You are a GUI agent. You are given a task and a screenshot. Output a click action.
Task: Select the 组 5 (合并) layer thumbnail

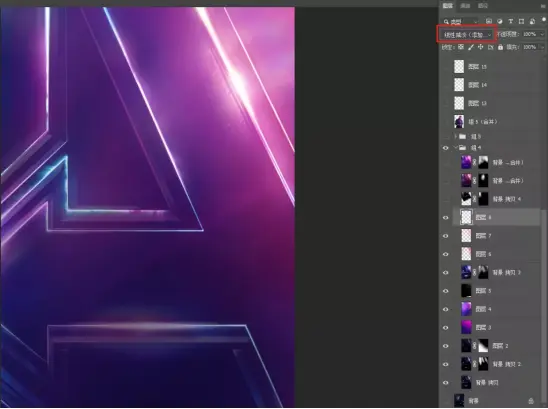coord(459,122)
